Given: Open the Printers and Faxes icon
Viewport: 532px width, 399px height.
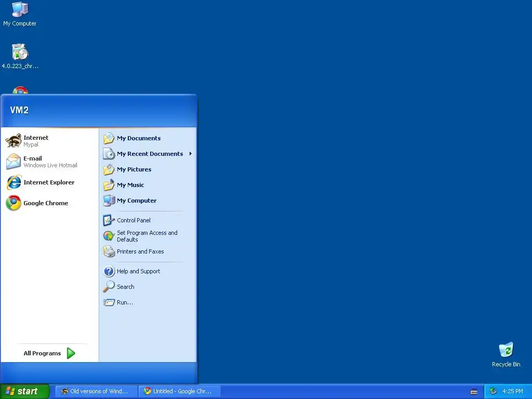Looking at the screenshot, I should (109, 251).
